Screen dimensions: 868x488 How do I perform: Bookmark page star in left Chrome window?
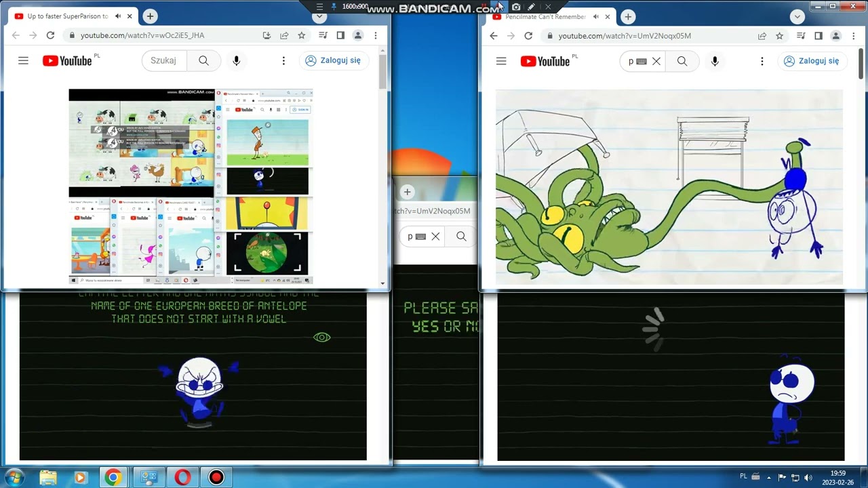click(x=302, y=35)
